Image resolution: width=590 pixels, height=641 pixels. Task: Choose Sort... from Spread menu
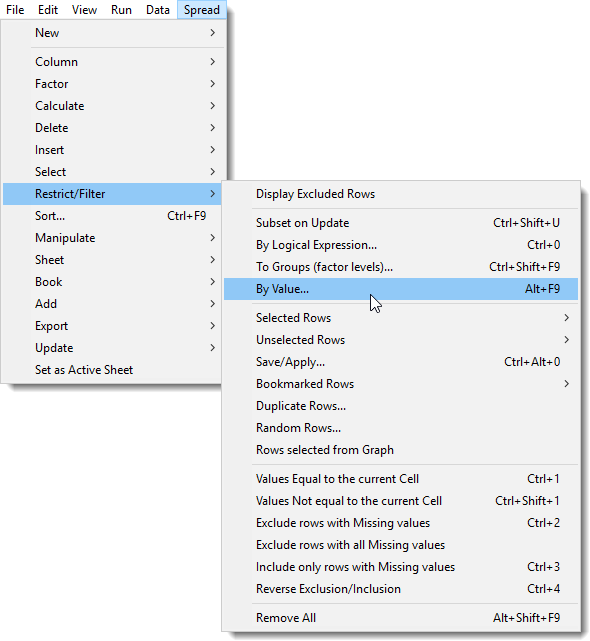pyautogui.click(x=113, y=216)
